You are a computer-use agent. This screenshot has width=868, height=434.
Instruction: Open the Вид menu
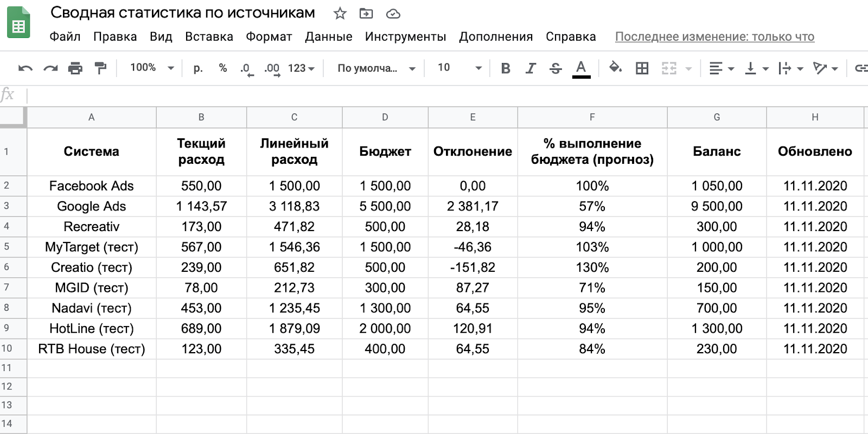[x=161, y=37]
